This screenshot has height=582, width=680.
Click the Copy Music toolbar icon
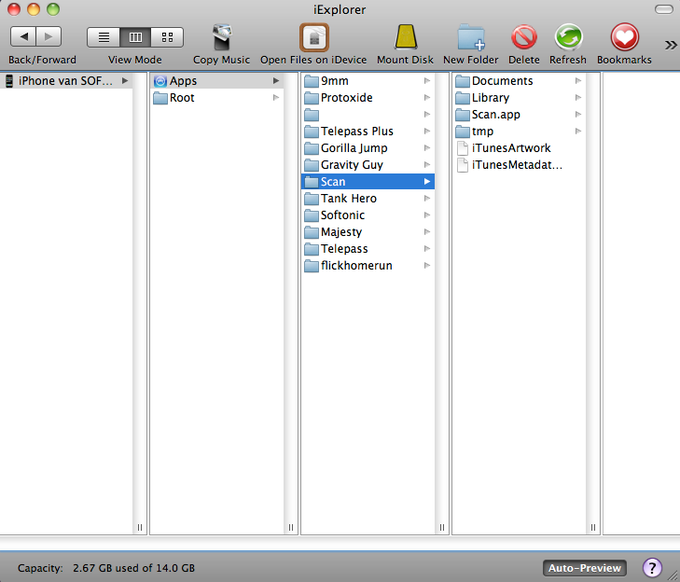[x=222, y=37]
